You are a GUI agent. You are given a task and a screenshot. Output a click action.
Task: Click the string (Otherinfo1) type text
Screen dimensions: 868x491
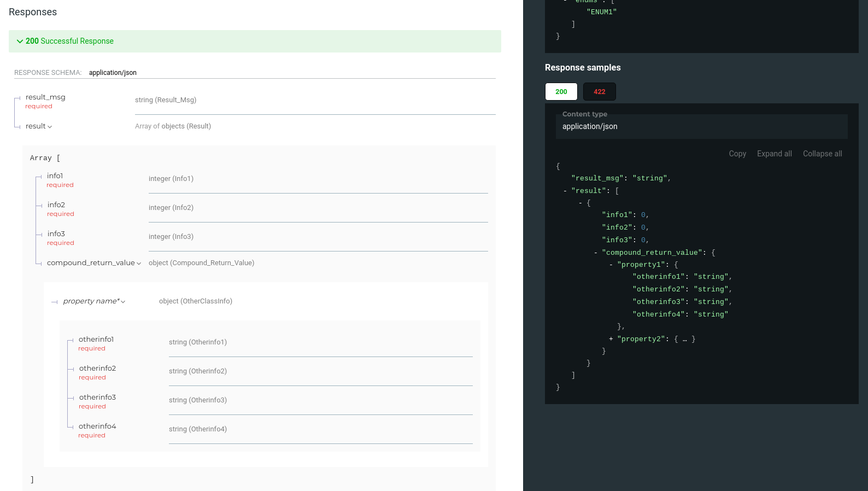pos(198,342)
